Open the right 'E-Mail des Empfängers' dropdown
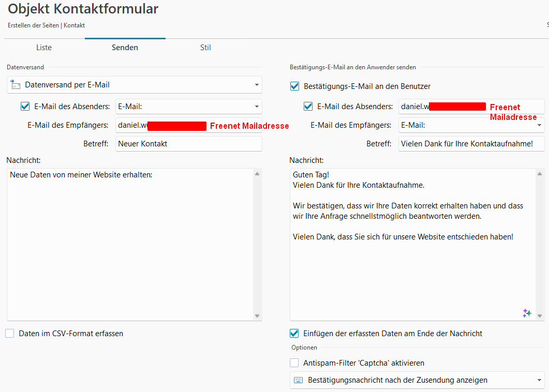Image resolution: width=549 pixels, height=392 pixels. pos(539,125)
